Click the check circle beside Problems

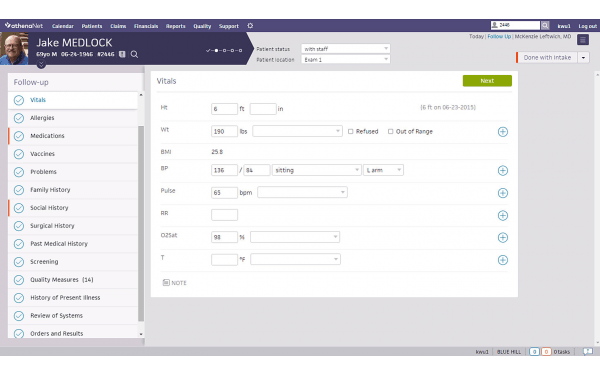(19, 172)
